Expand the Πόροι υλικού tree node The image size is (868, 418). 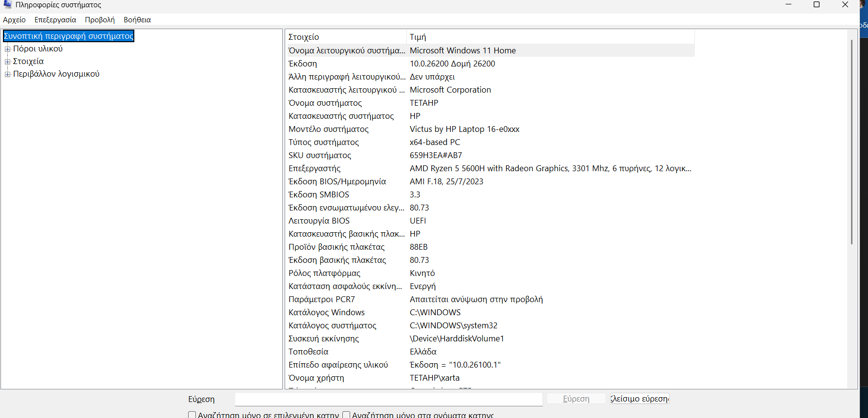(x=8, y=49)
